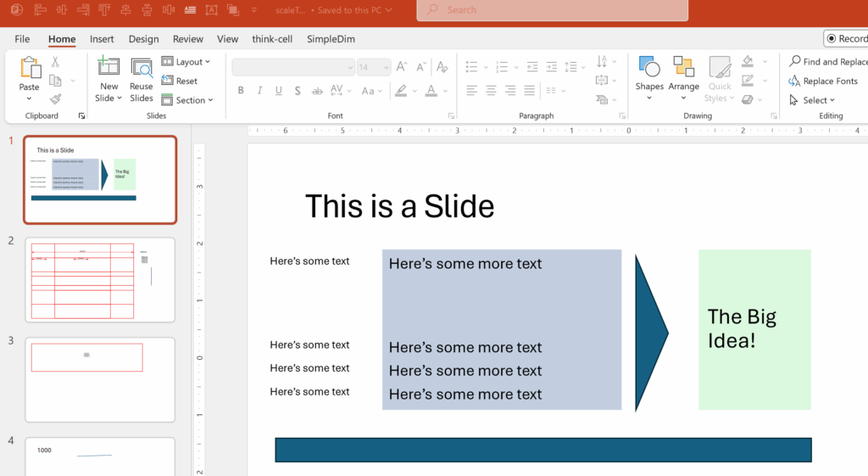Click Find and Replace magnifier
This screenshot has width=868, height=476.
795,61
